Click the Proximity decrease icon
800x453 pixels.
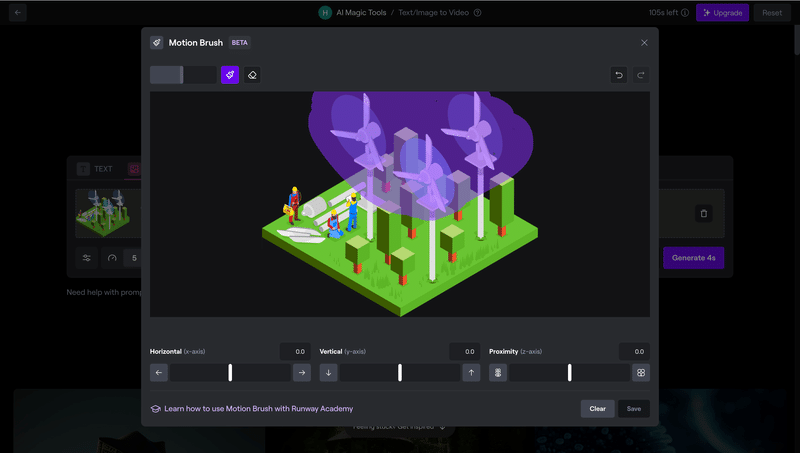coord(498,372)
